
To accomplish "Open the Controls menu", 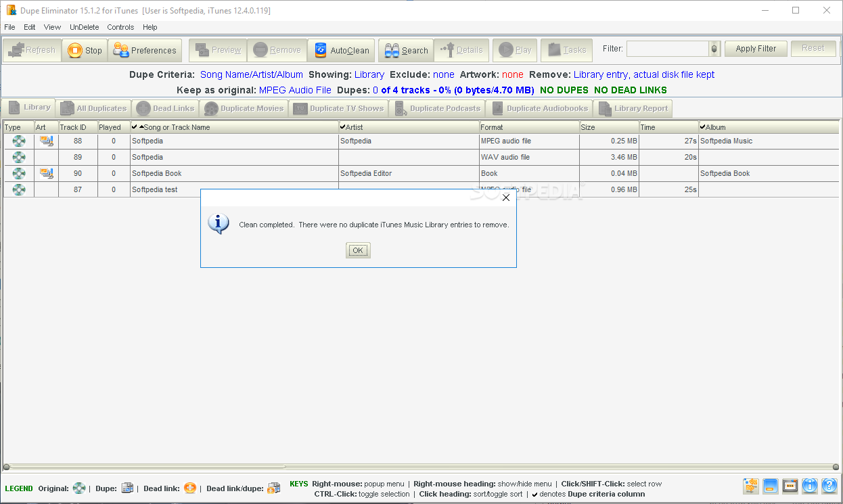I will 120,27.
